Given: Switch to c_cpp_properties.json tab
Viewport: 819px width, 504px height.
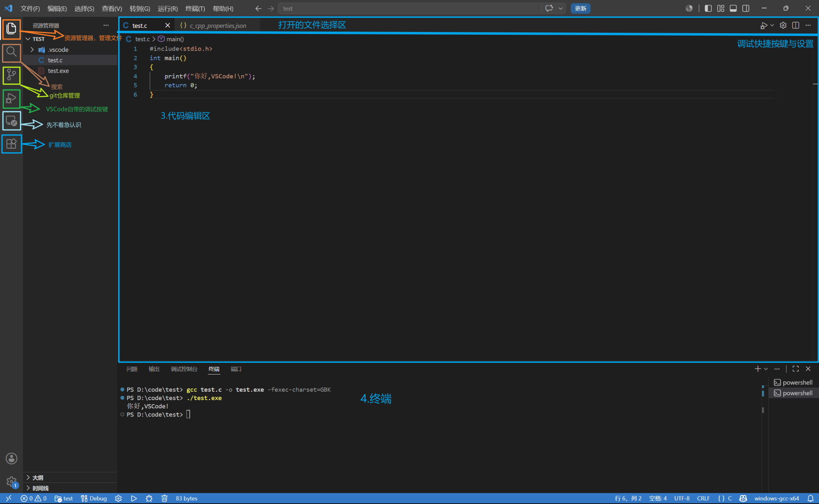Looking at the screenshot, I should pyautogui.click(x=217, y=26).
